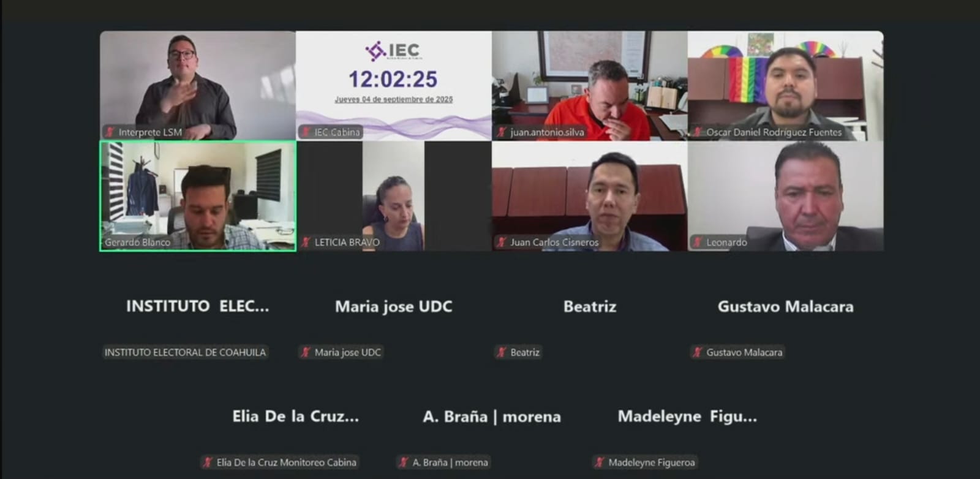Viewport: 980px width, 479px height.
Task: Click muted mic icon beside IEC Cabina
Action: pos(306,132)
